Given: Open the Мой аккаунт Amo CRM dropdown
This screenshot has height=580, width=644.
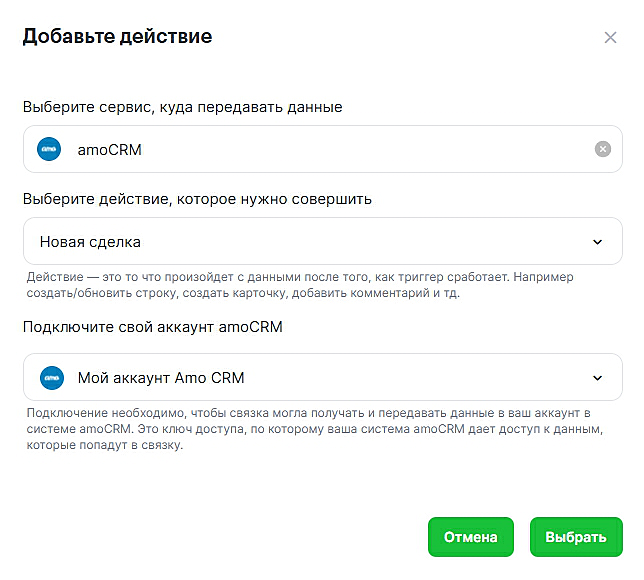Looking at the screenshot, I should click(322, 378).
